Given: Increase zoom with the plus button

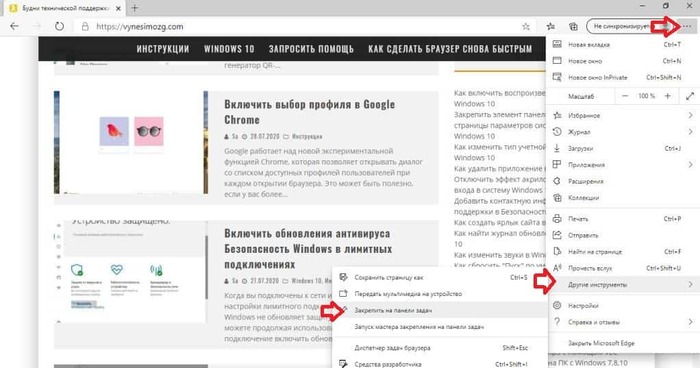Looking at the screenshot, I should click(x=667, y=96).
